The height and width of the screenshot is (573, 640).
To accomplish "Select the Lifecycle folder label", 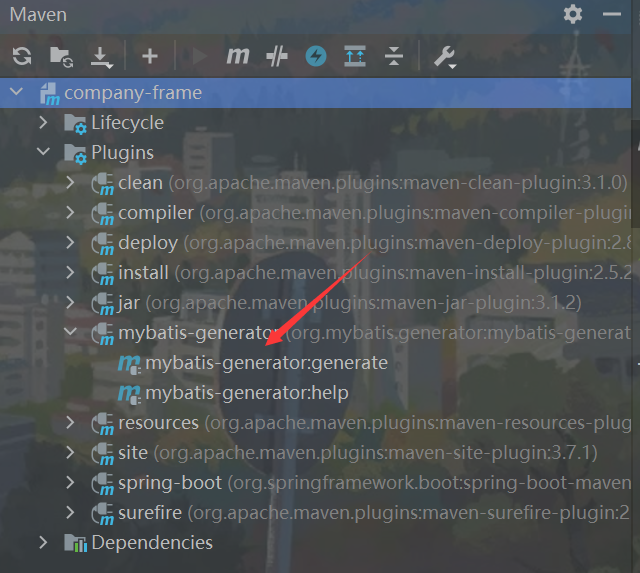I will click(x=127, y=123).
